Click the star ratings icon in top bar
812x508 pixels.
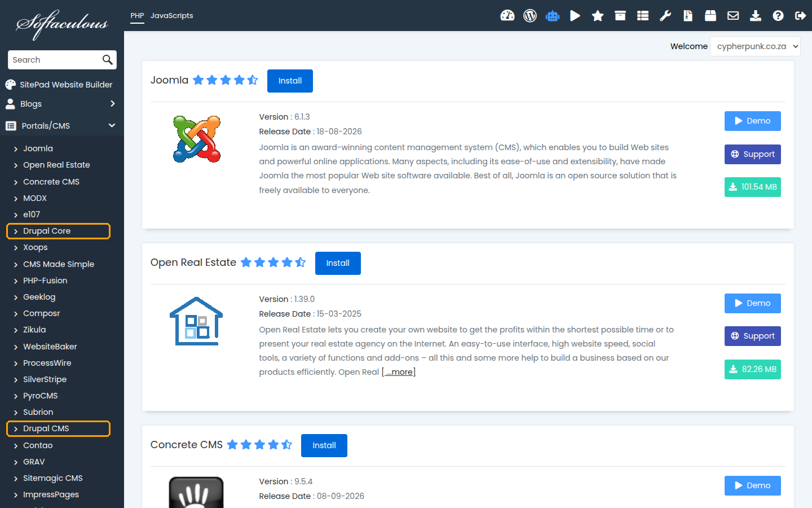pyautogui.click(x=598, y=16)
